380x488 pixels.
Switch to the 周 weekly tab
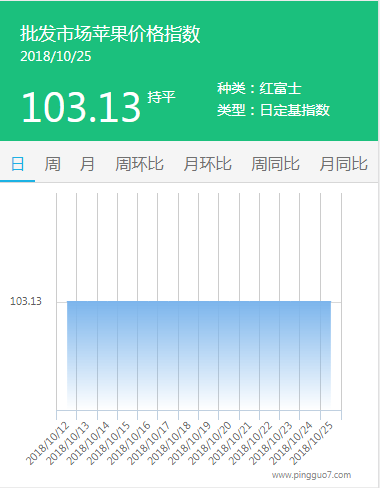pos(52,164)
